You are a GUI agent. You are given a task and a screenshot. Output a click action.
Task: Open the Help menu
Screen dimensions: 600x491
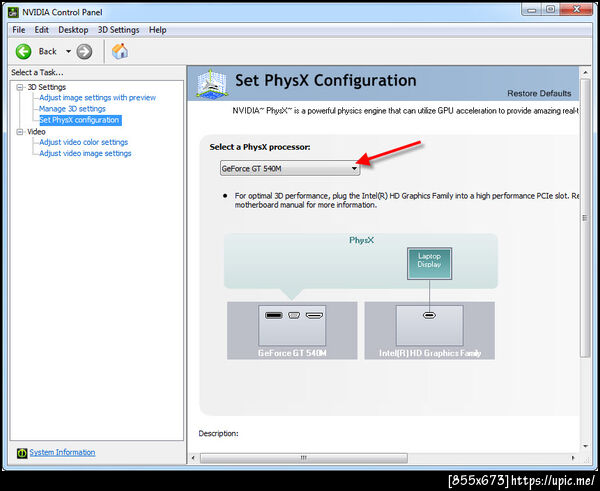point(157,30)
